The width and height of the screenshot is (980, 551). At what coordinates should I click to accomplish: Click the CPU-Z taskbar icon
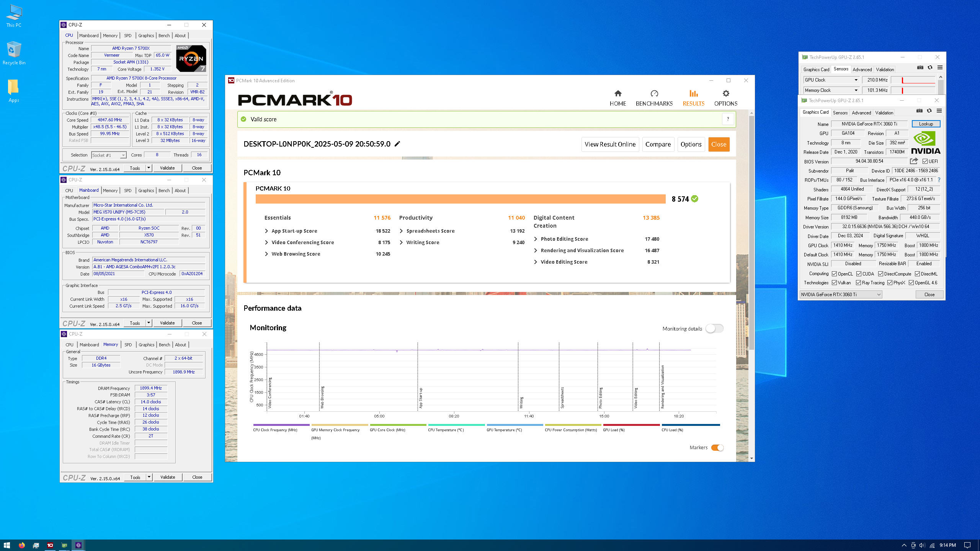(x=78, y=545)
